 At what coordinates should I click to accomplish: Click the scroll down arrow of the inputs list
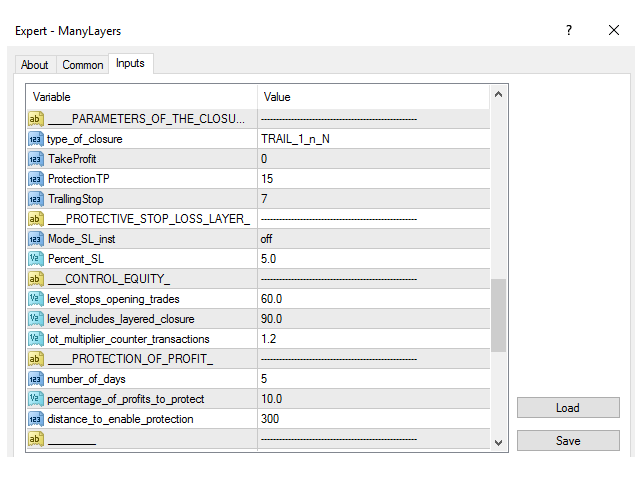click(498, 443)
